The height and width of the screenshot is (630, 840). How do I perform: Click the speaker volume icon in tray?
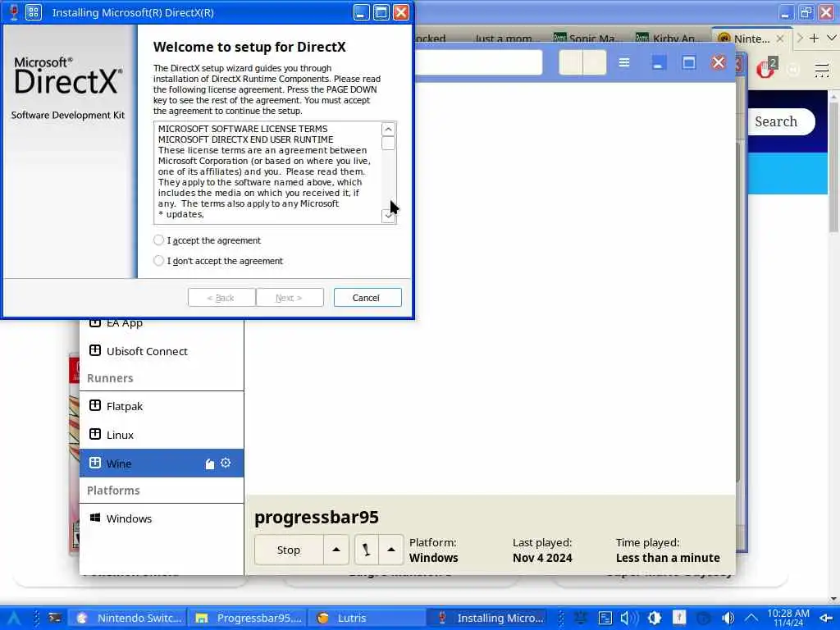(x=629, y=619)
